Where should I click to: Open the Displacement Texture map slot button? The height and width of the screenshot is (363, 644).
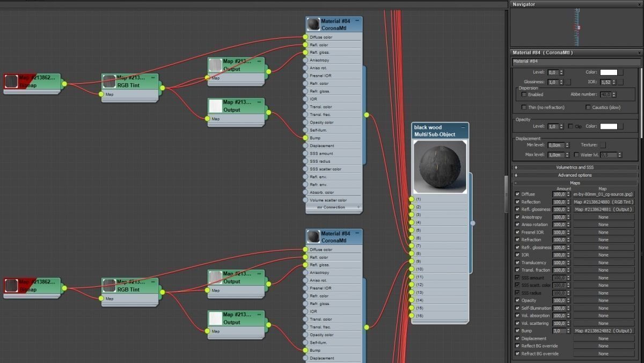click(x=603, y=145)
